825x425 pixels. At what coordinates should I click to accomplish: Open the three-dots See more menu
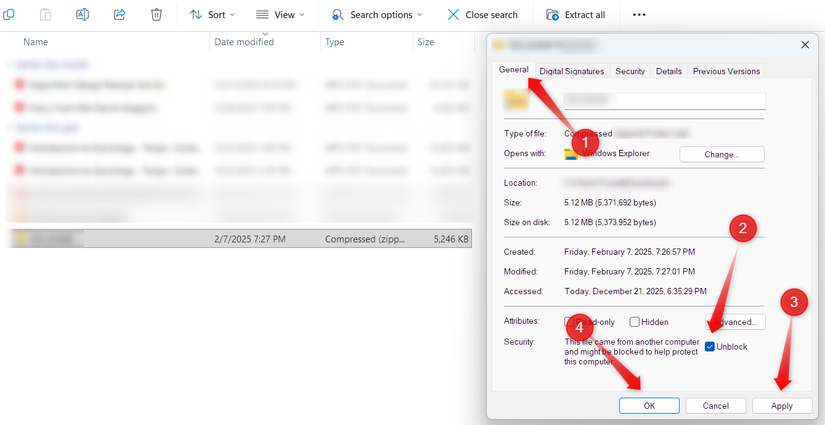click(639, 15)
